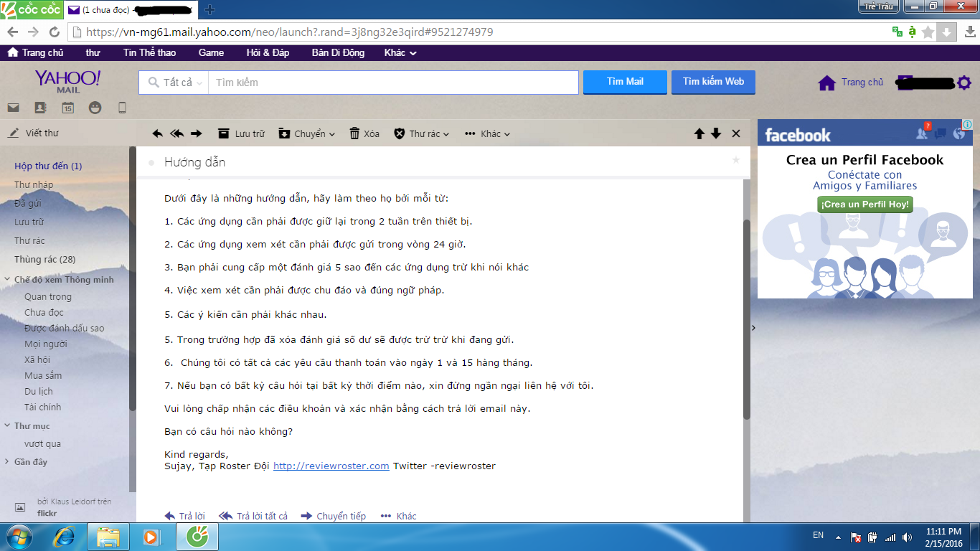Go to the previous message with up arrow
Screen dimensions: 980x551
tap(699, 133)
